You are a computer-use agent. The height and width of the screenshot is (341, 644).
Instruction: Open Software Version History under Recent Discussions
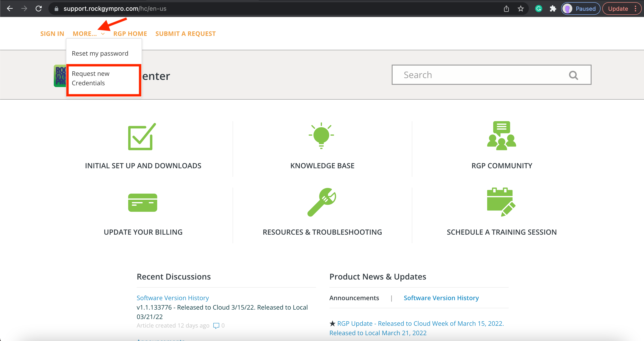tap(173, 298)
